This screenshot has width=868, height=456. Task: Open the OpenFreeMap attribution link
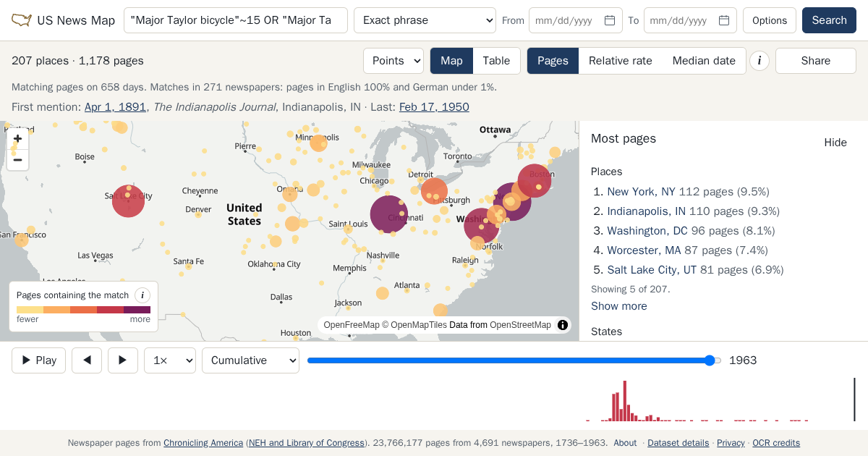[352, 325]
